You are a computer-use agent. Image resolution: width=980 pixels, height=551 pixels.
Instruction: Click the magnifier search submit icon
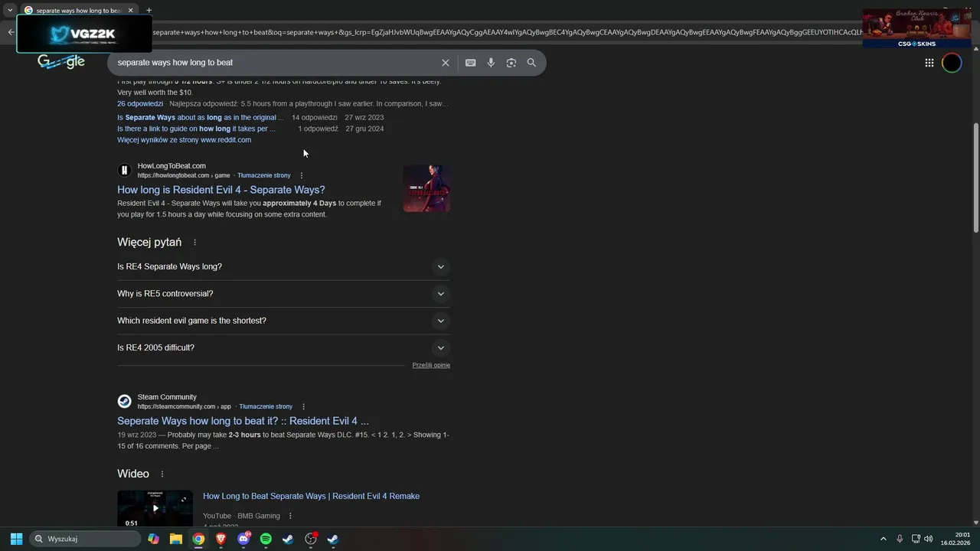[531, 63]
